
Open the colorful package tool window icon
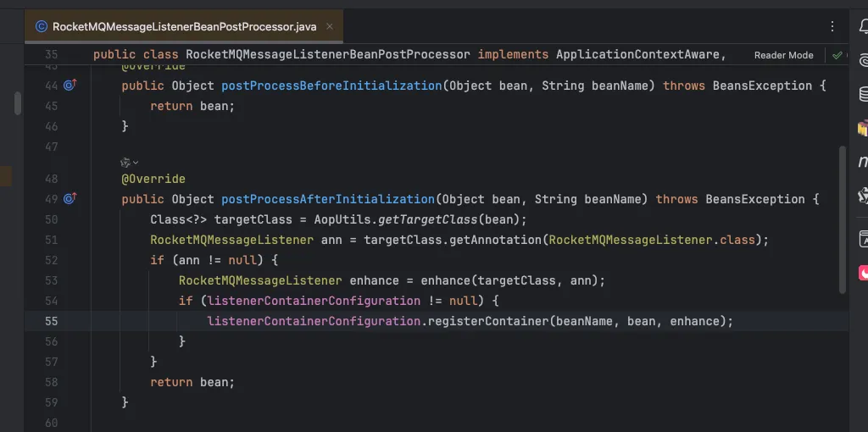tap(864, 128)
